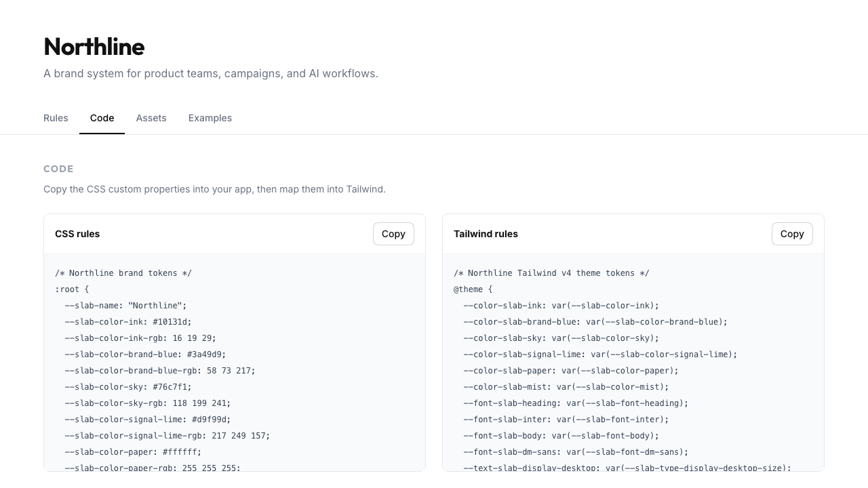Click the CSS rules panel title

click(77, 234)
